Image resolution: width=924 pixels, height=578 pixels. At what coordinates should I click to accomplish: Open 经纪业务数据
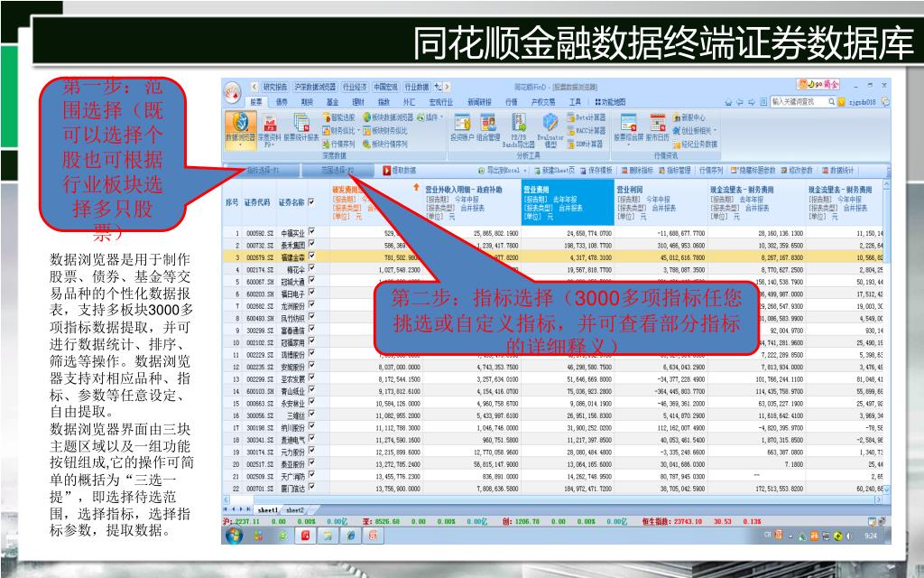[x=696, y=144]
